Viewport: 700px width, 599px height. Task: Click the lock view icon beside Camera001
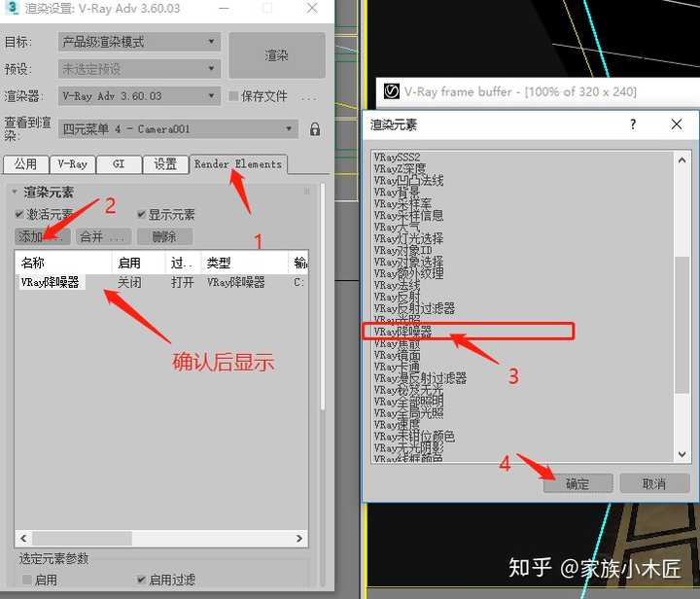315,129
